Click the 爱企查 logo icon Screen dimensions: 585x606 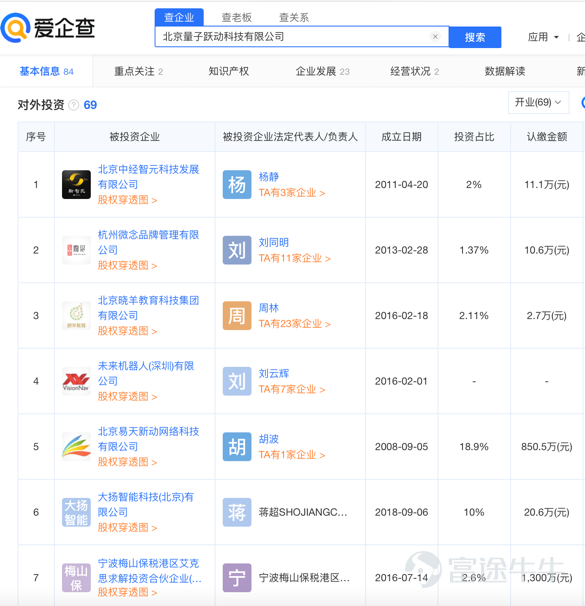point(15,28)
